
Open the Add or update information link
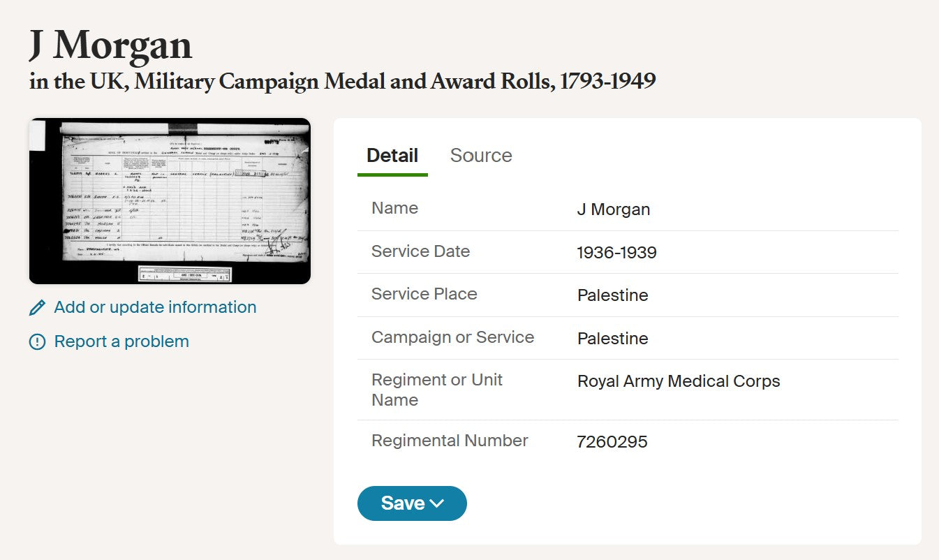tap(155, 307)
